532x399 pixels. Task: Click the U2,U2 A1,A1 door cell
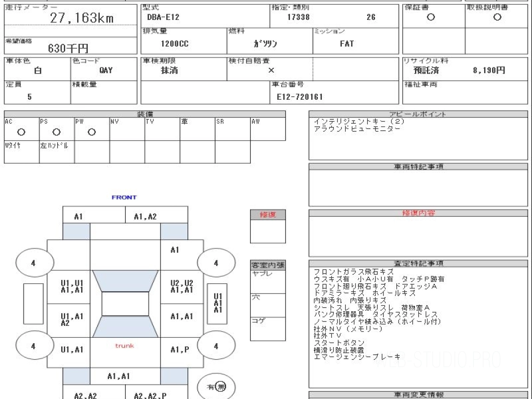click(x=182, y=287)
